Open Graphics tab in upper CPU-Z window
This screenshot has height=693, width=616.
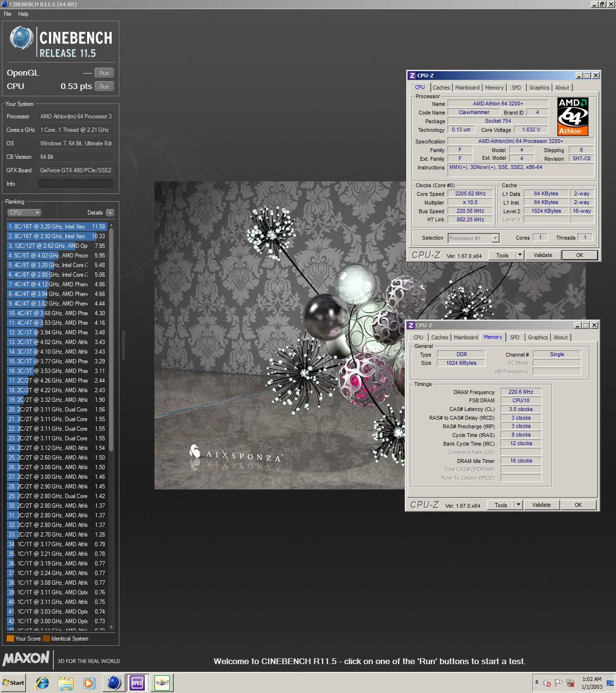[539, 88]
